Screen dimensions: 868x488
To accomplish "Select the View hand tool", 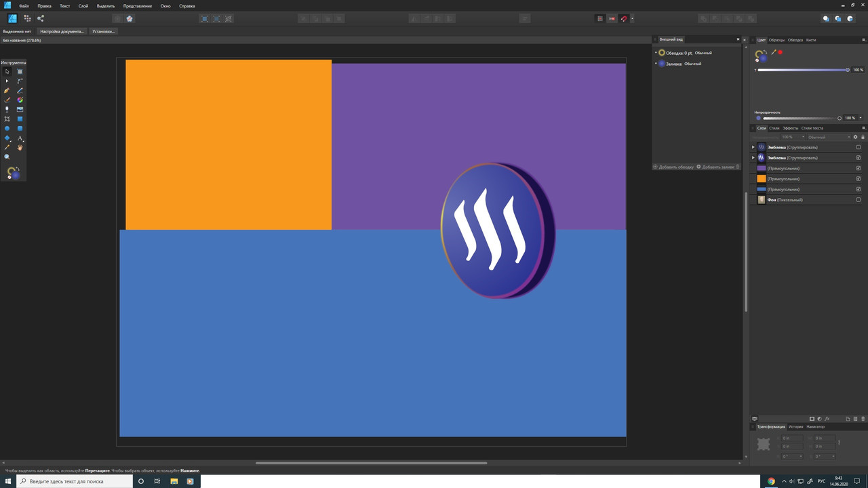I will click(x=20, y=147).
